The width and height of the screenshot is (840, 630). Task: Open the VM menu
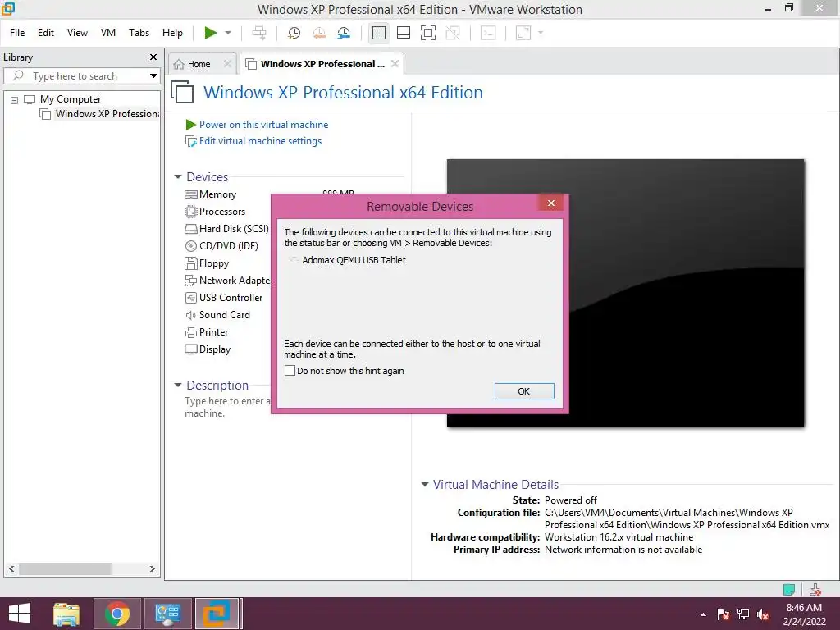tap(108, 33)
